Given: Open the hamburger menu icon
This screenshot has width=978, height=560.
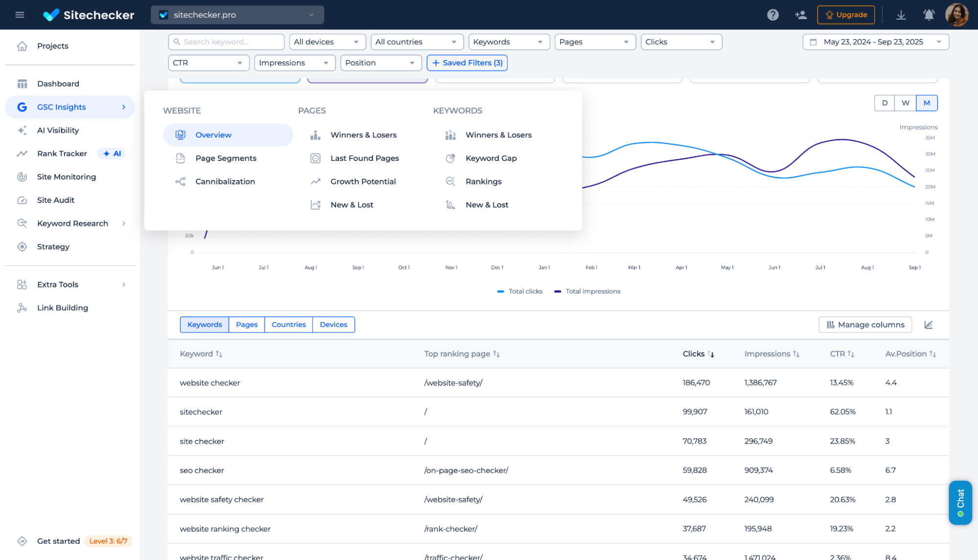Looking at the screenshot, I should point(20,15).
